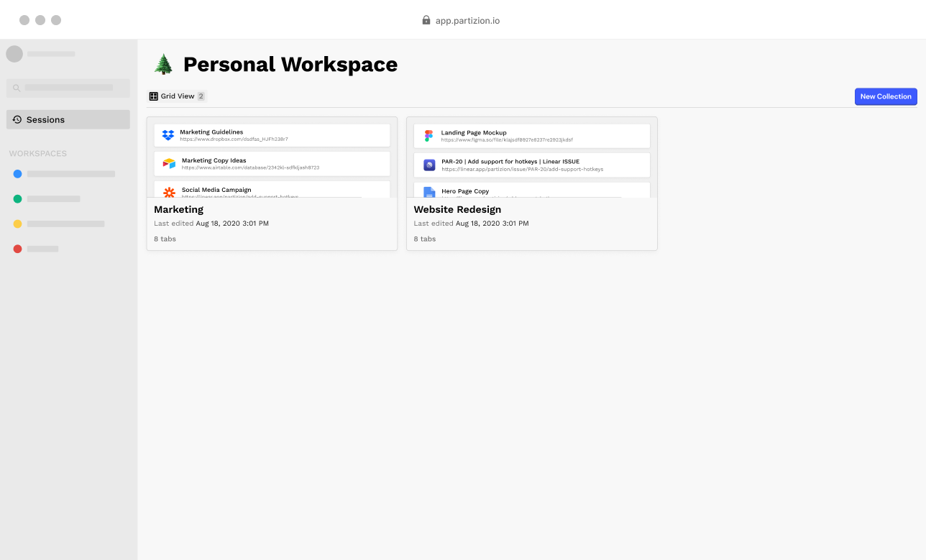The height and width of the screenshot is (560, 926).
Task: Click the padlock in the address bar
Action: click(426, 20)
